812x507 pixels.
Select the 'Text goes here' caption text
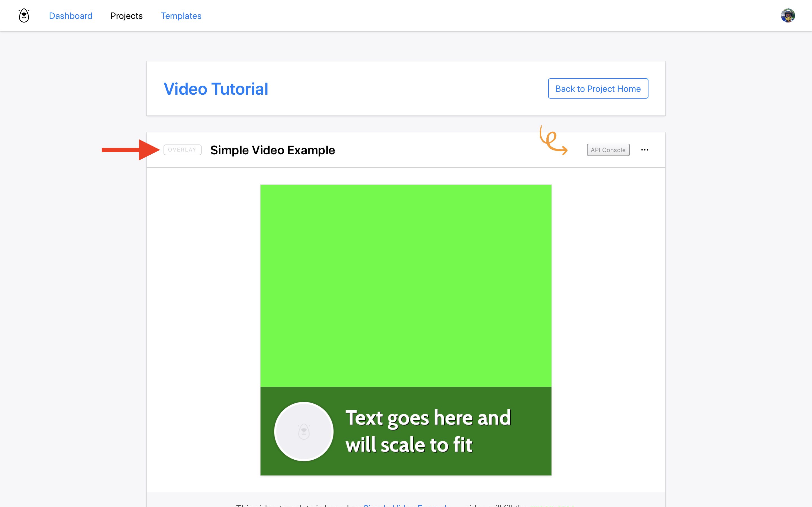[x=428, y=431]
